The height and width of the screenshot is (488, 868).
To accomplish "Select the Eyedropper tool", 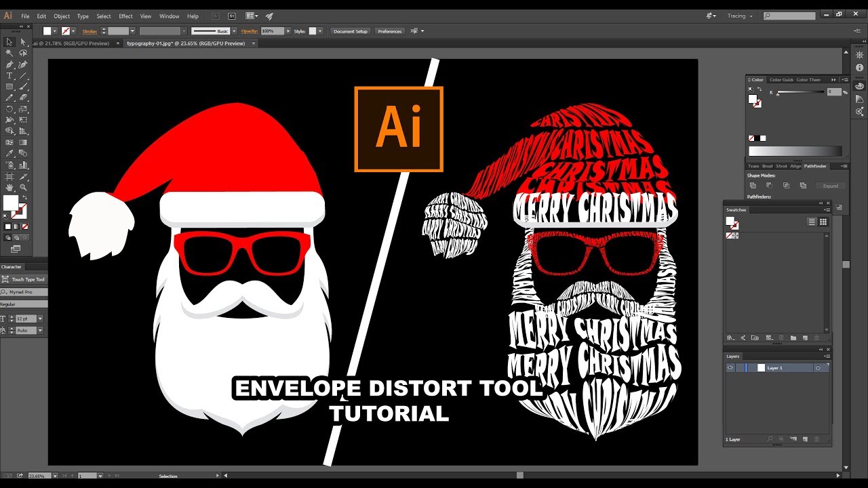I will [9, 154].
